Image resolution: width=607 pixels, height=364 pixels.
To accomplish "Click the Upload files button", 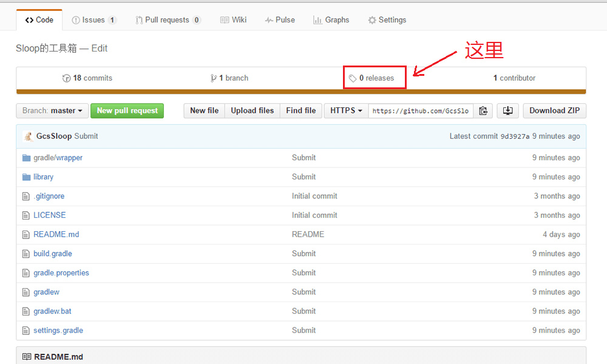I will click(x=252, y=110).
